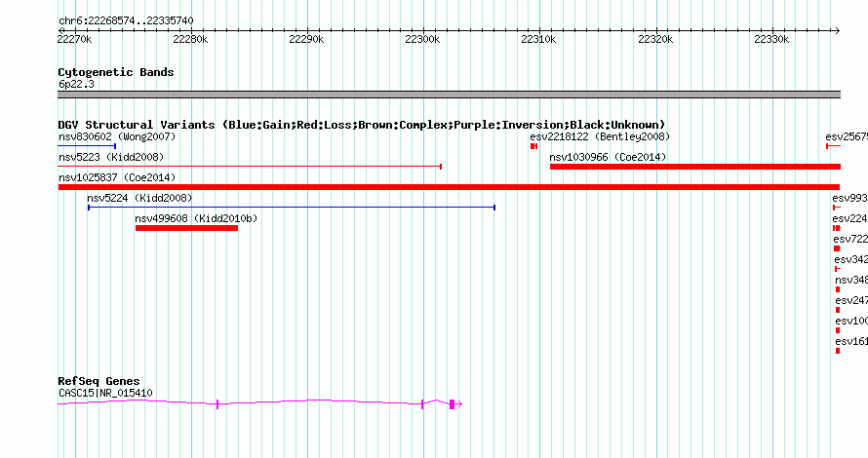This screenshot has height=458, width=868.
Task: Click the 22320k ruler tick label
Action: pos(655,39)
